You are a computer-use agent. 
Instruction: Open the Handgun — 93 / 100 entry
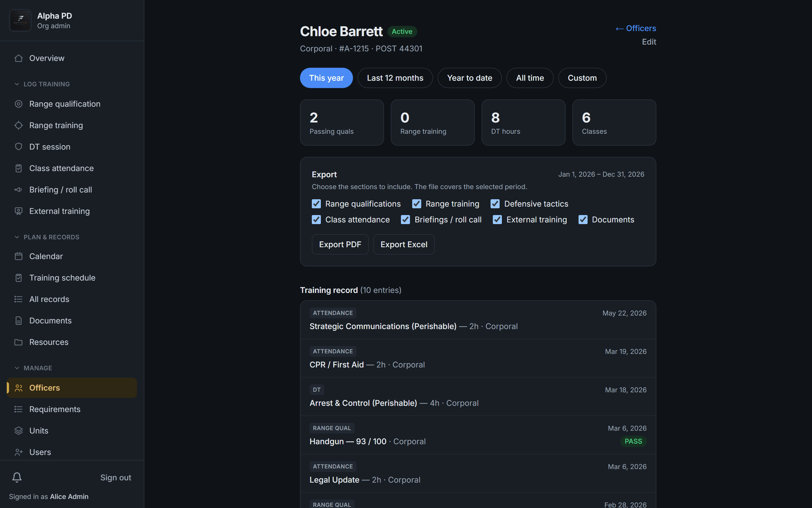click(x=478, y=435)
